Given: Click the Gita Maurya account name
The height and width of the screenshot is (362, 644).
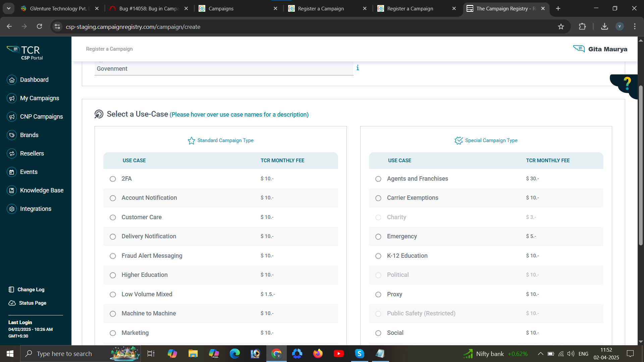Looking at the screenshot, I should click(x=607, y=49).
